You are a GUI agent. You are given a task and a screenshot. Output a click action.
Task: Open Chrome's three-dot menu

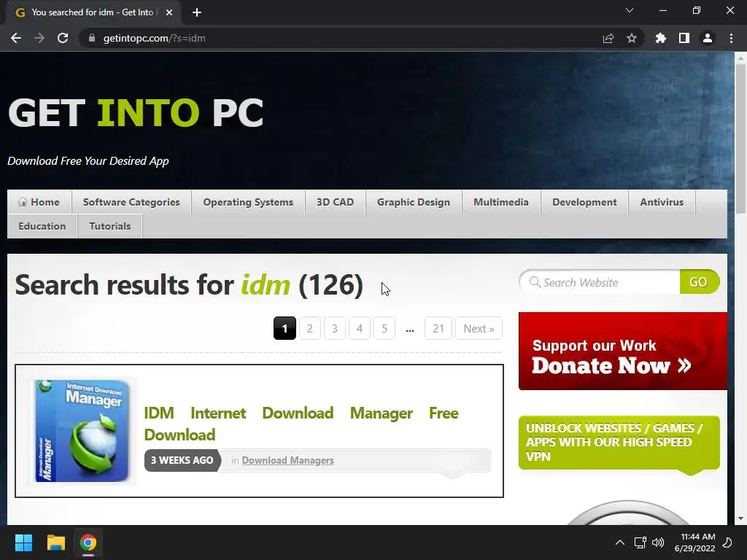click(x=731, y=38)
